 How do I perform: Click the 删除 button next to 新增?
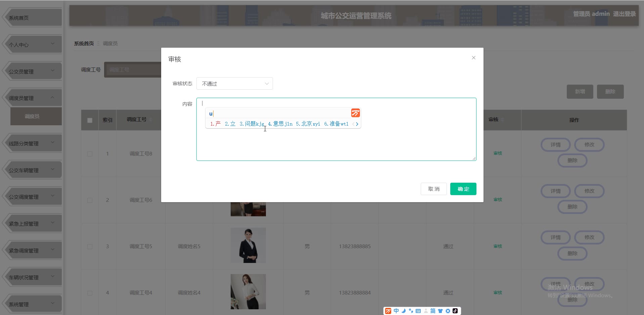(610, 92)
